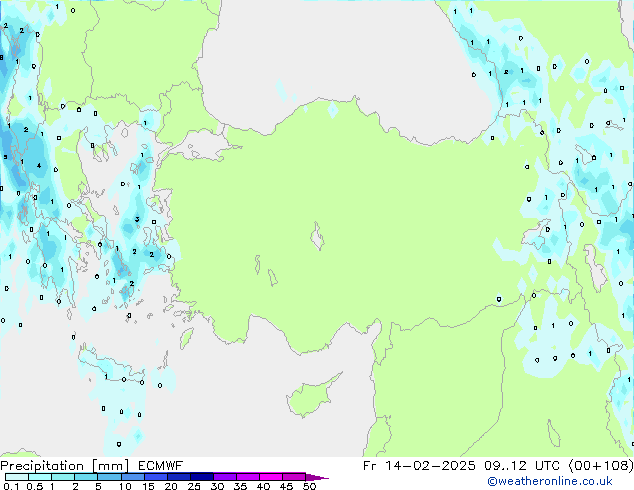Click the '10' legend scale label

pyautogui.click(x=125, y=486)
